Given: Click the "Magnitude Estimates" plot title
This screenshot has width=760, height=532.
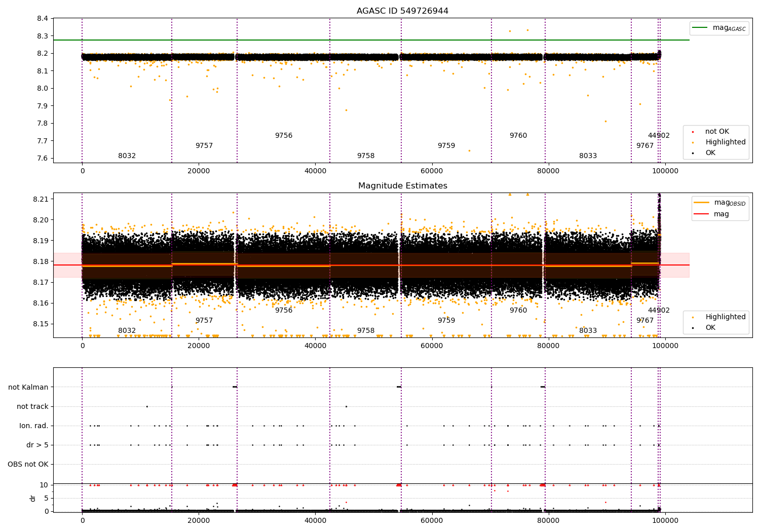Looking at the screenshot, I should coord(402,186).
